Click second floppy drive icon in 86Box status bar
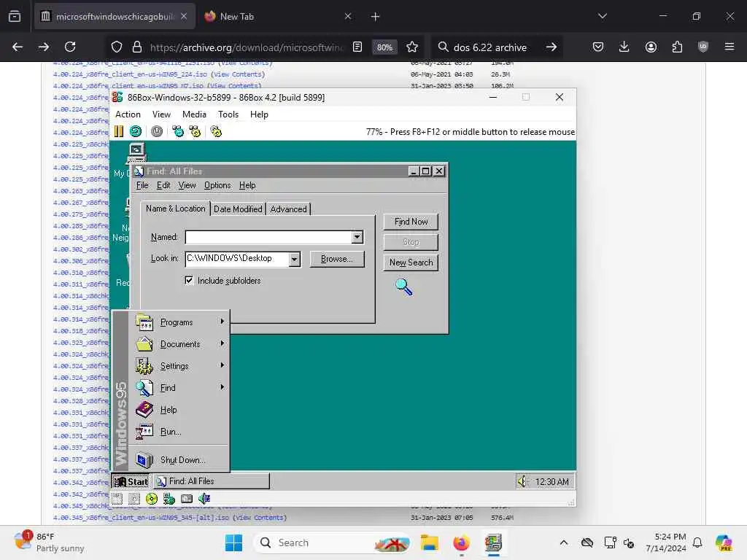 (x=134, y=499)
